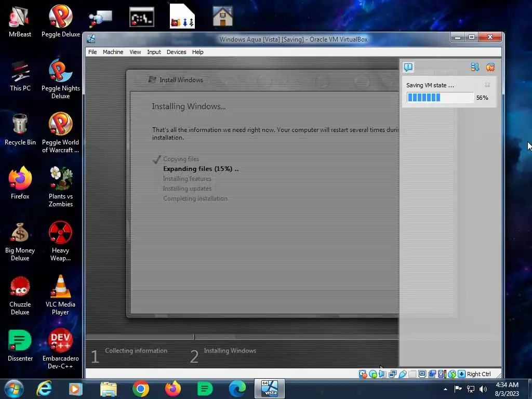Click the installer overall progress bar
532x399 pixels.
pos(242,337)
